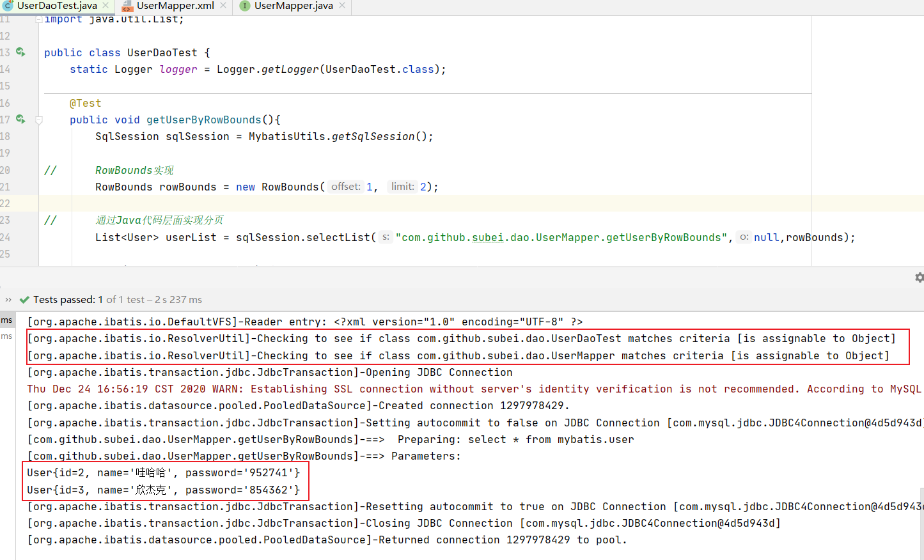Close the UserMapper.java editor tab

coord(342,6)
